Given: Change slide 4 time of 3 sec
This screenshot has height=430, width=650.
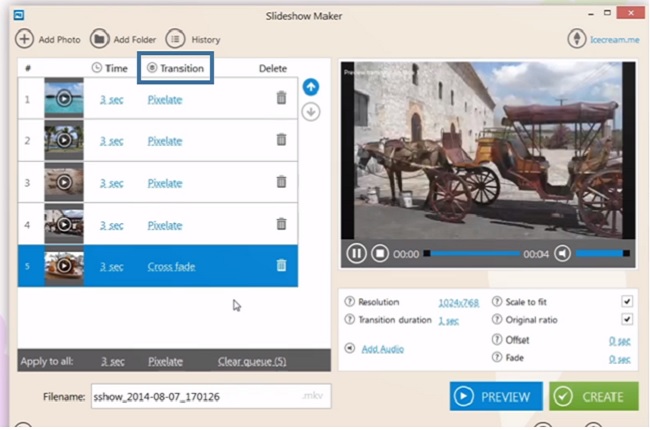Looking at the screenshot, I should (112, 226).
